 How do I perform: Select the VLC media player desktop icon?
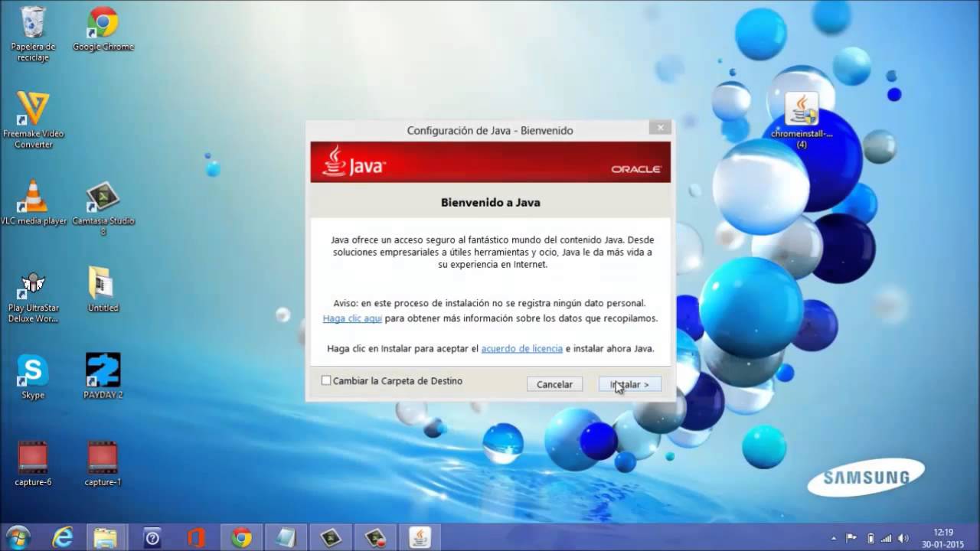[33, 203]
